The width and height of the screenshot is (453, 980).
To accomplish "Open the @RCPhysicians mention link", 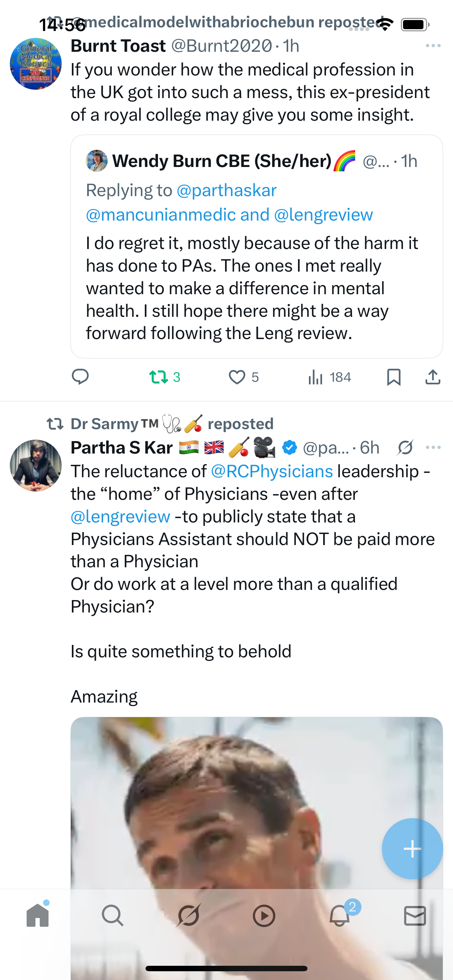I will pyautogui.click(x=272, y=471).
